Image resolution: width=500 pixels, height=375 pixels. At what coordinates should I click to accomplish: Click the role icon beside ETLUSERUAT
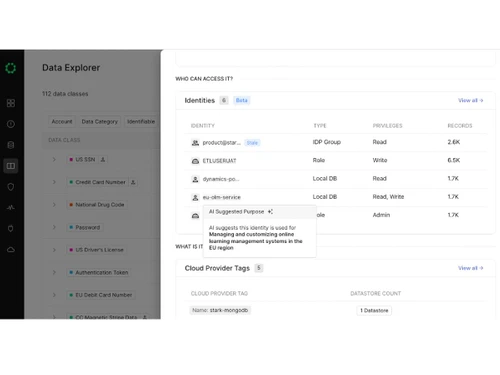pos(195,161)
